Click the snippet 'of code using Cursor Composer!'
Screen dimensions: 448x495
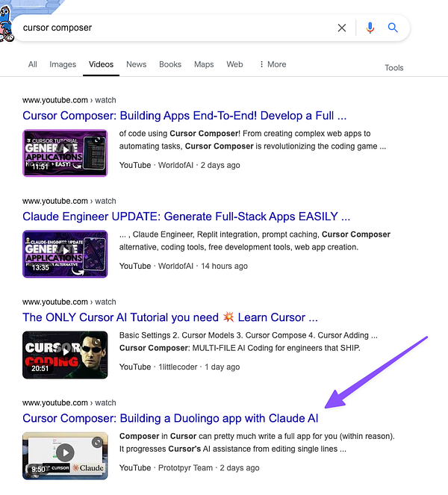coord(252,140)
